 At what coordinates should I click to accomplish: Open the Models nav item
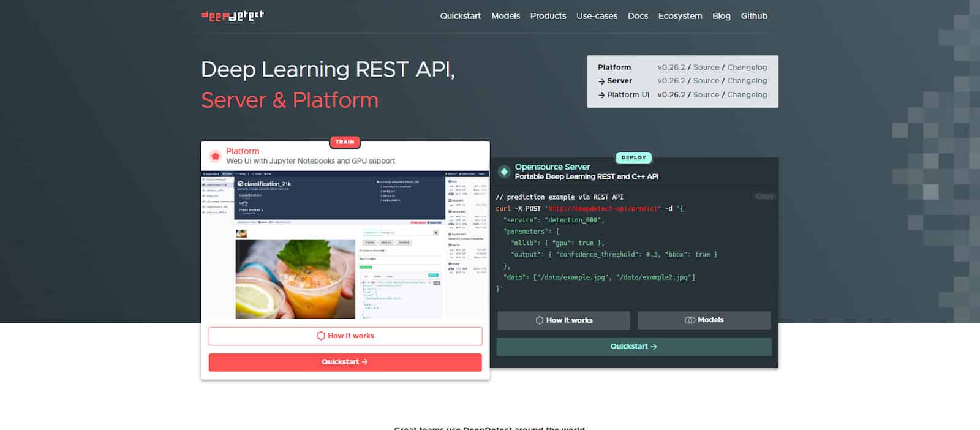pos(505,16)
